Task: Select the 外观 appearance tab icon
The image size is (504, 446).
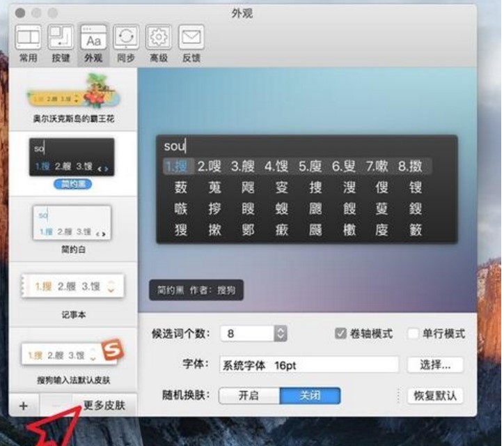Action: (93, 43)
